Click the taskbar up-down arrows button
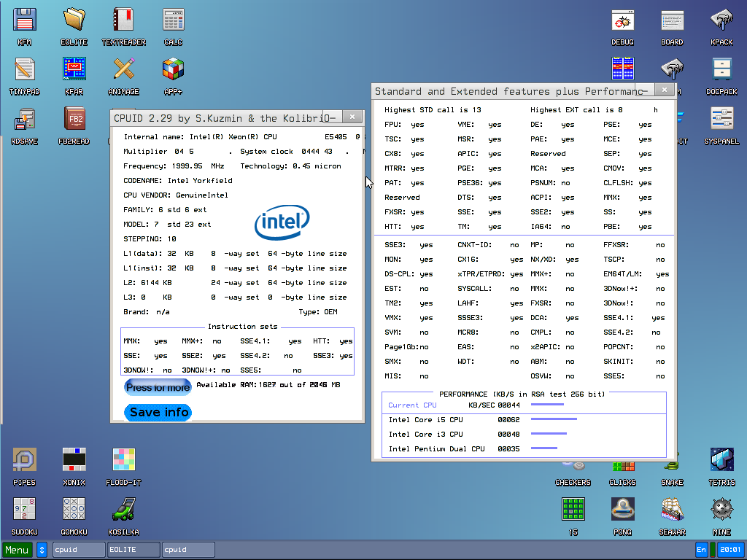 [x=42, y=550]
